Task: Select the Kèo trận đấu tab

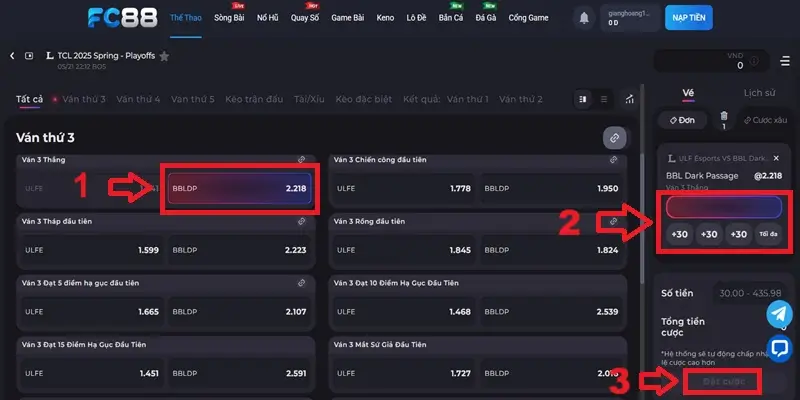Action: 254,99
